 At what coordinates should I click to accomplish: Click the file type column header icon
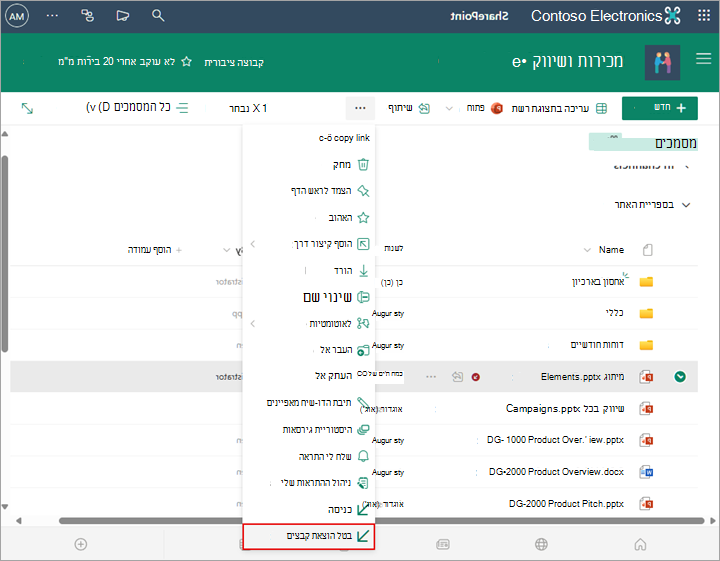pyautogui.click(x=647, y=250)
